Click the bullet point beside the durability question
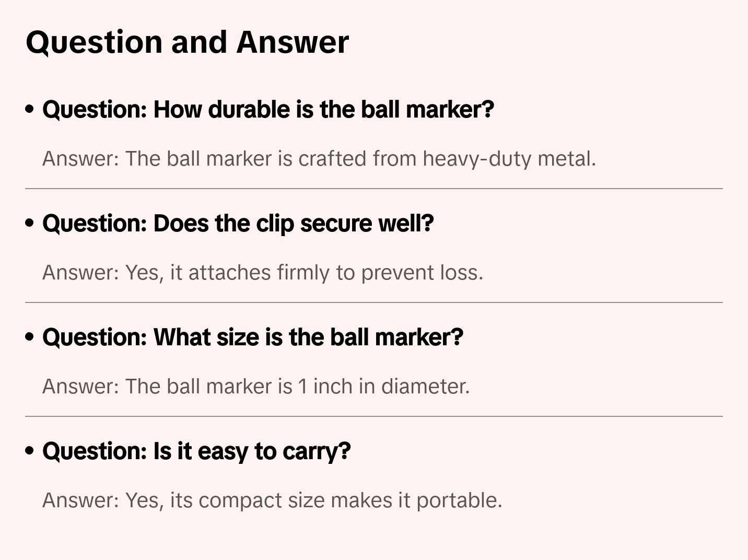 [x=30, y=109]
